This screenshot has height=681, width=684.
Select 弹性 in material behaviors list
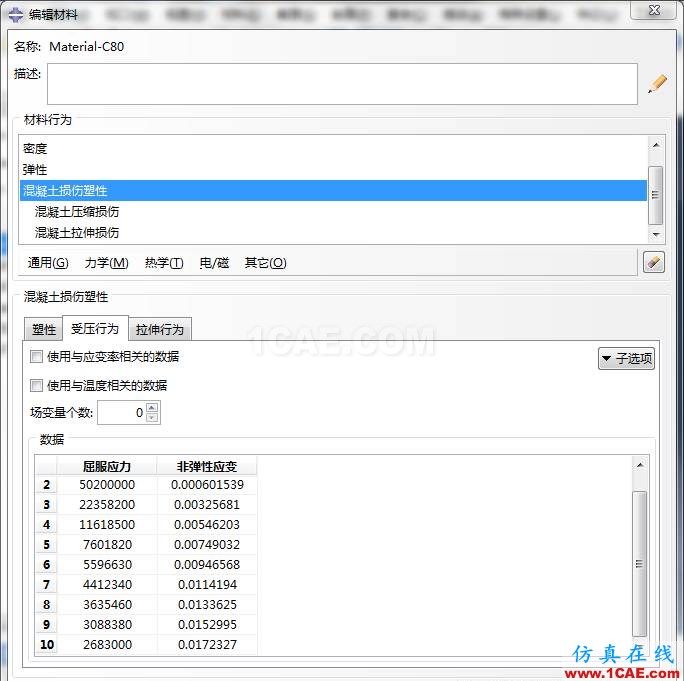pos(333,170)
